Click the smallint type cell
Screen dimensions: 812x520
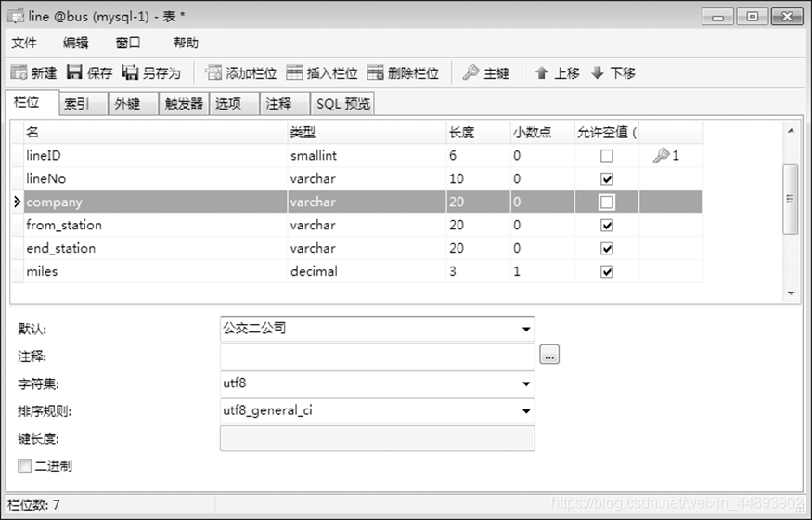(367, 155)
